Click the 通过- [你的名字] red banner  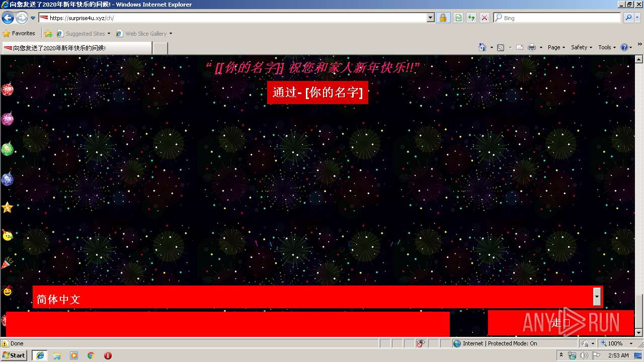pos(317,93)
